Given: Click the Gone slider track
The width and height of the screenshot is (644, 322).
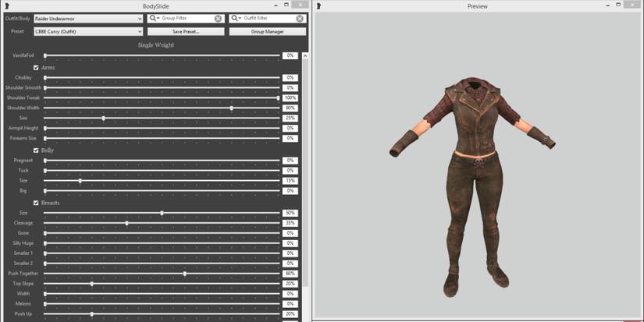Looking at the screenshot, I should coord(162,233).
